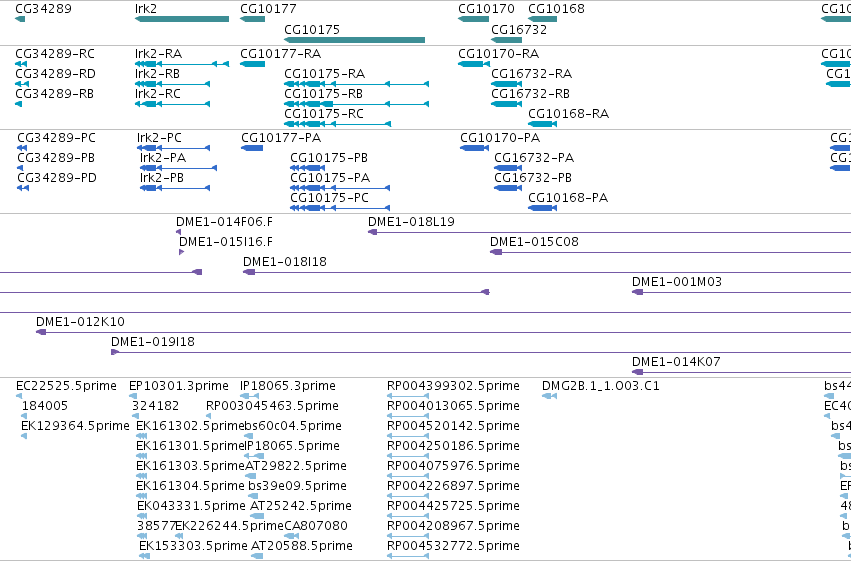Select the CG10170 gene label
This screenshot has width=851, height=561.
[x=486, y=9]
